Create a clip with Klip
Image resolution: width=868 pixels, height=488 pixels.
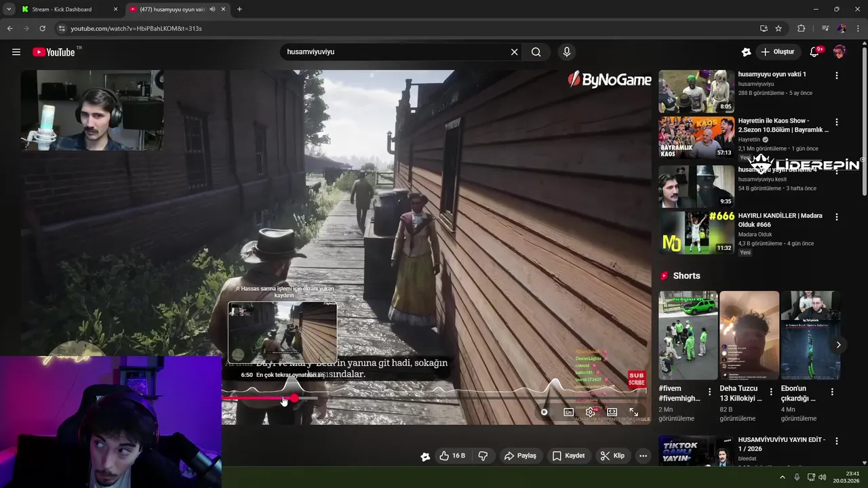612,456
